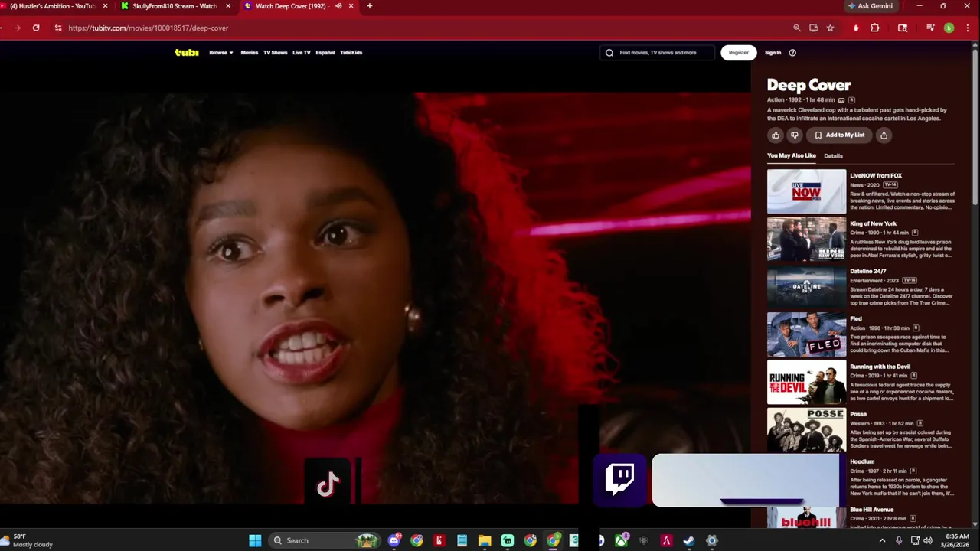Screen dimensions: 980x551
Task: Click the Deep Cover movie title heading
Action: pos(808,85)
